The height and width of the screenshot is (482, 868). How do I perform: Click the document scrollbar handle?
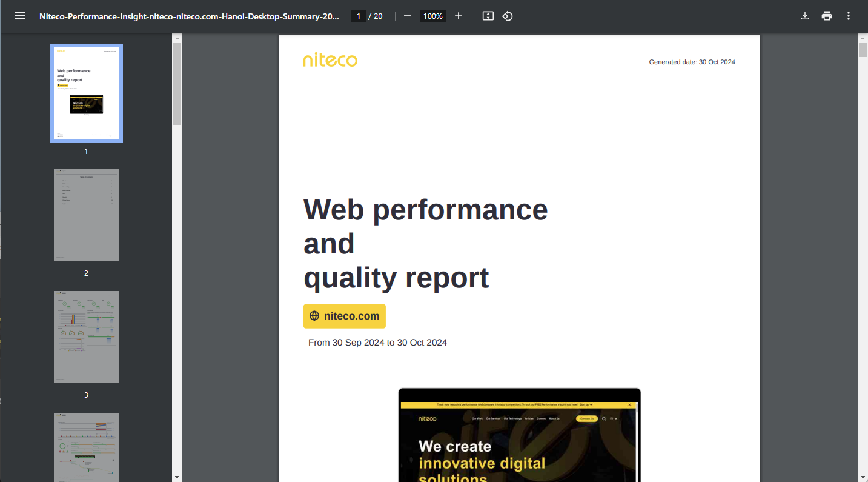coord(863,50)
